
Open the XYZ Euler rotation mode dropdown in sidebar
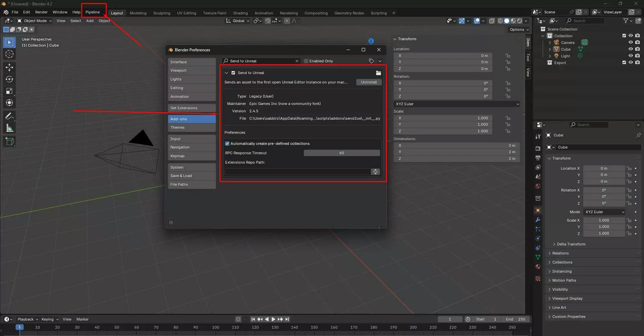tap(457, 104)
